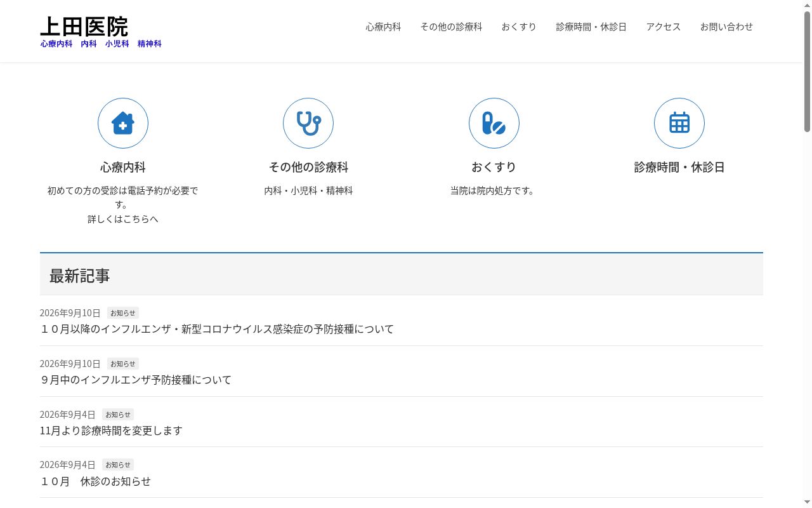Viewport: 812px width, 508px height.
Task: Open 心療内科 in the top navigation
Action: pyautogui.click(x=383, y=27)
